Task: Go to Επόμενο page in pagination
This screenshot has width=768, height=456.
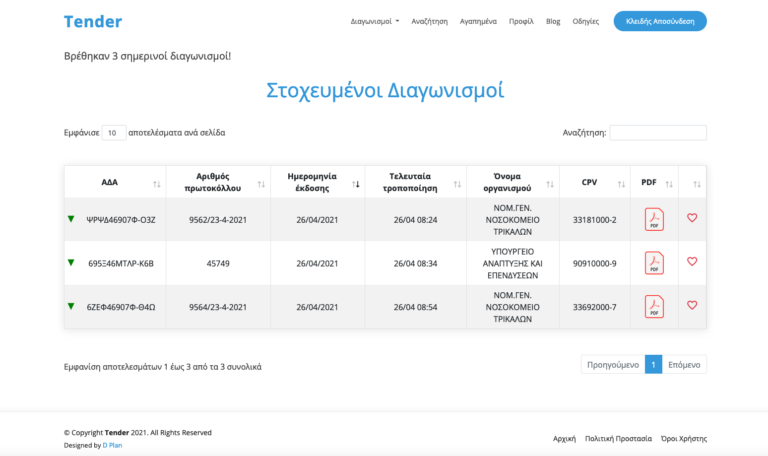Action: 684,365
